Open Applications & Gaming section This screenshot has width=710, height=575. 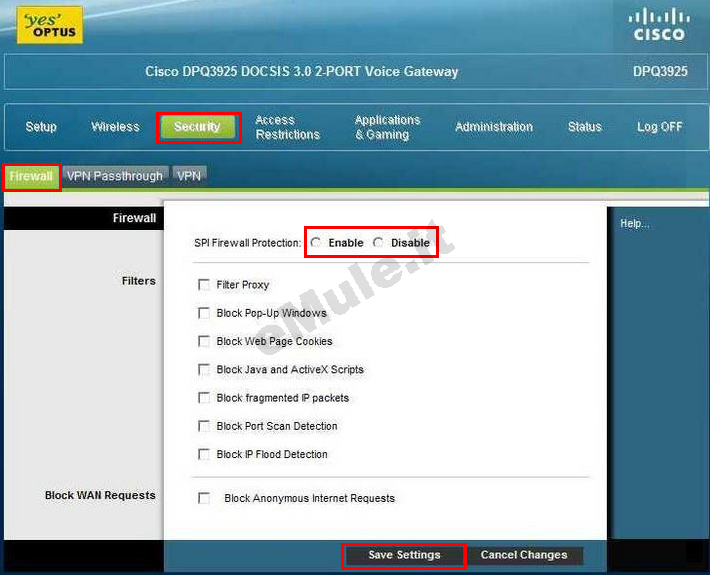point(387,127)
